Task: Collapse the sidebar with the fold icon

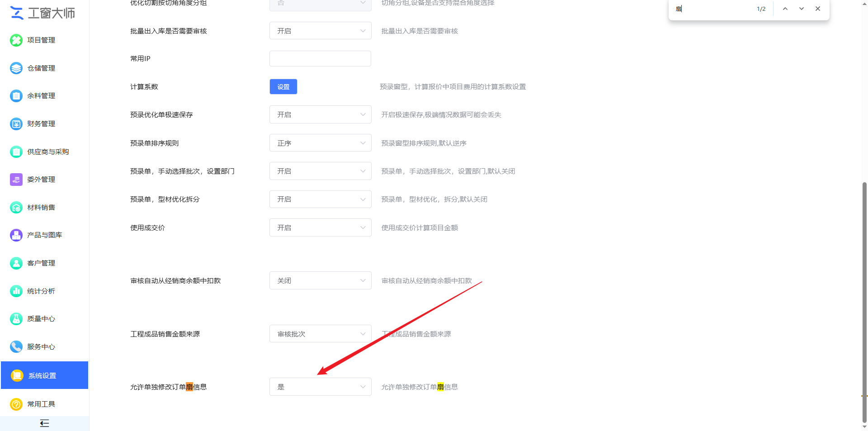Action: coord(44,423)
